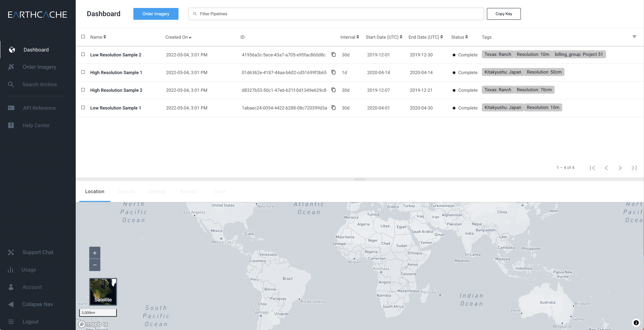Click the Logout exit icon
Screen dimensions: 644x330
11,322
